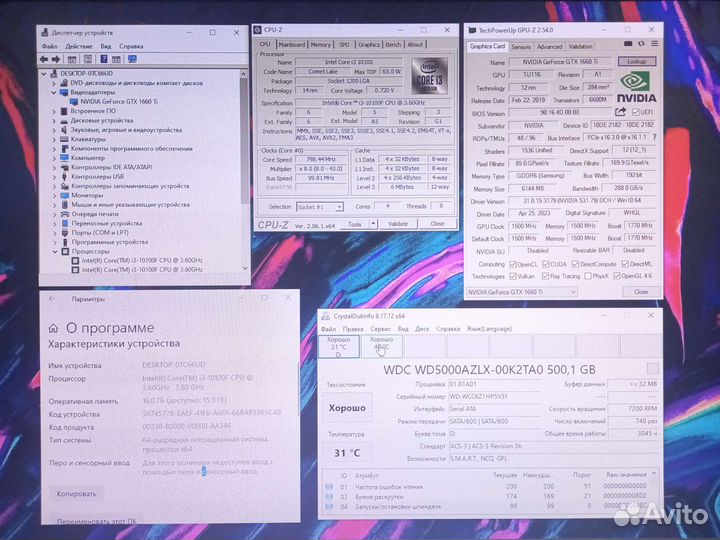Click the blue Help icon in Device Manager toolbar
The image size is (720, 540).
click(104, 59)
